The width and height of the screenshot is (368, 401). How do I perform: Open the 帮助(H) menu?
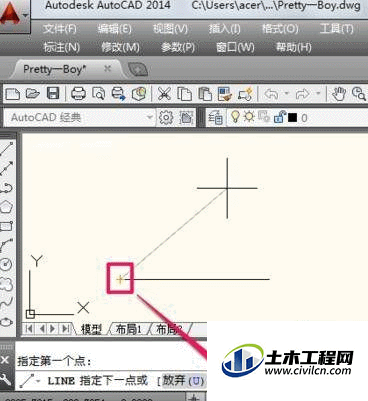pyautogui.click(x=293, y=47)
